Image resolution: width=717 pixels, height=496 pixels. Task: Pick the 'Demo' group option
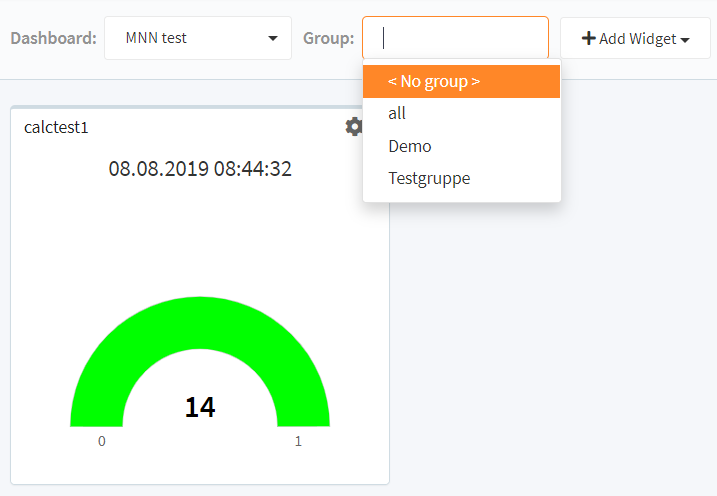[x=461, y=146]
